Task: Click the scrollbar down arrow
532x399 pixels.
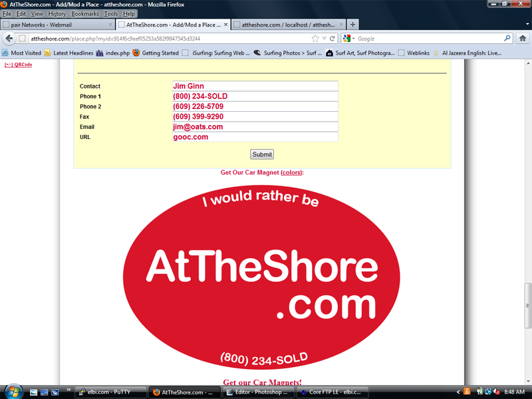Action: tap(528, 381)
